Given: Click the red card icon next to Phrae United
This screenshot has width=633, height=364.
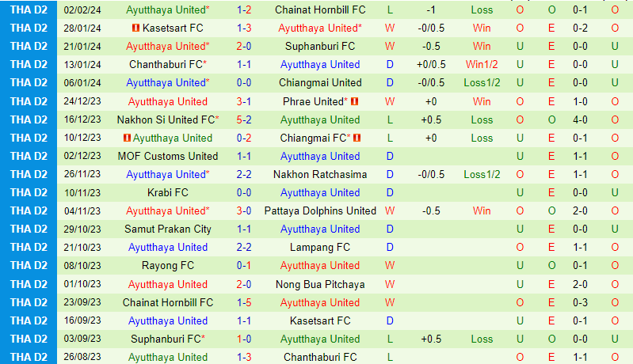Looking at the screenshot, I should pos(355,101).
